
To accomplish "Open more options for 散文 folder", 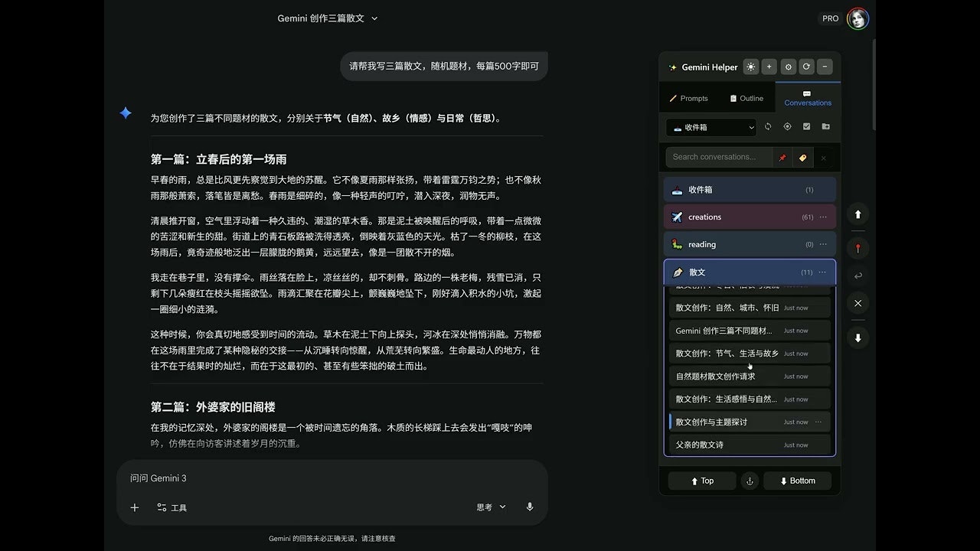I will coord(822,272).
